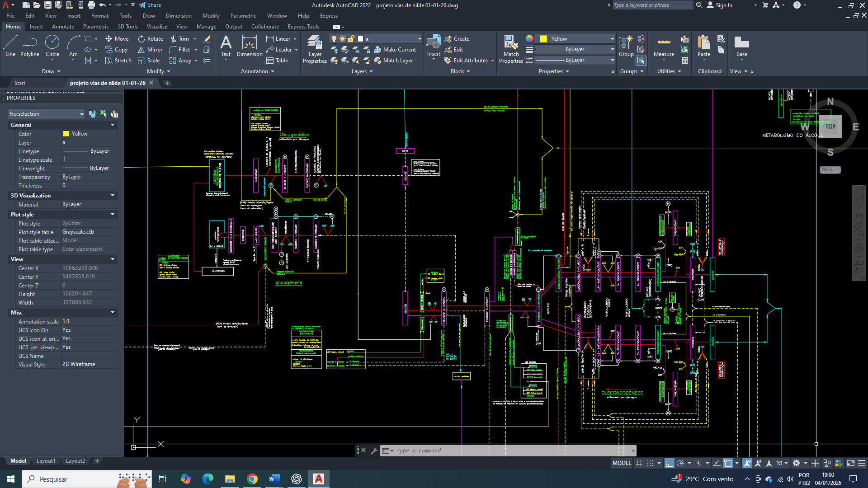Toggle snap mode dots in status bar
This screenshot has width=868, height=488.
(650, 463)
